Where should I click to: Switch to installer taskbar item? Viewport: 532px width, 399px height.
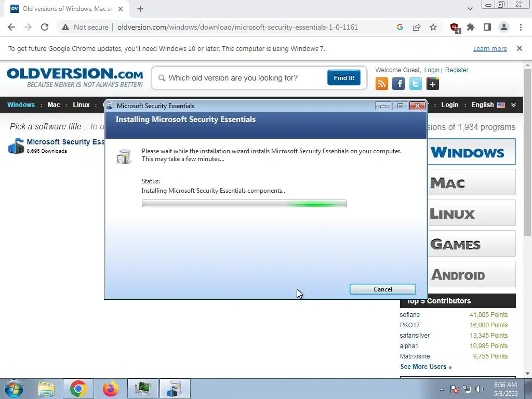click(x=175, y=389)
